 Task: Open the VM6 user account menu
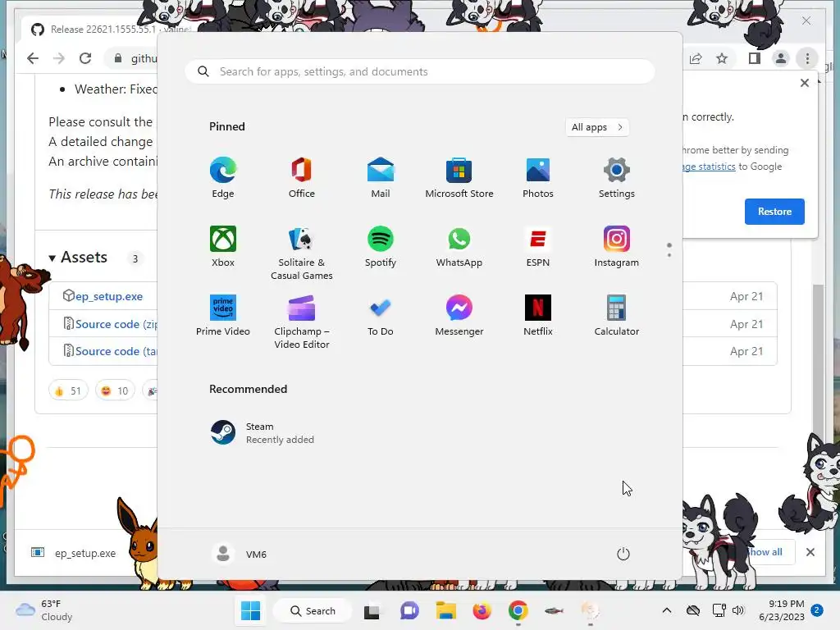(240, 554)
